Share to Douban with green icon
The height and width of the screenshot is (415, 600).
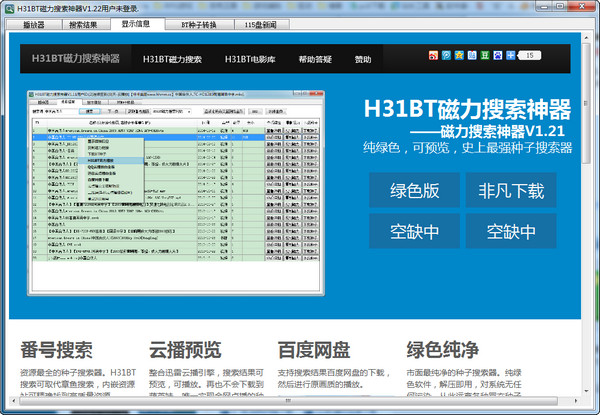(x=484, y=55)
